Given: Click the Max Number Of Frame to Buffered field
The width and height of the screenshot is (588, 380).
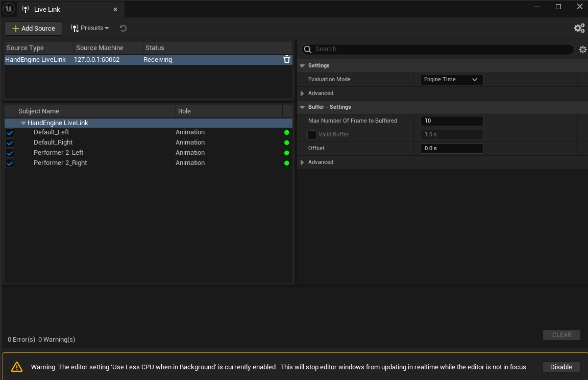Looking at the screenshot, I should [x=452, y=121].
